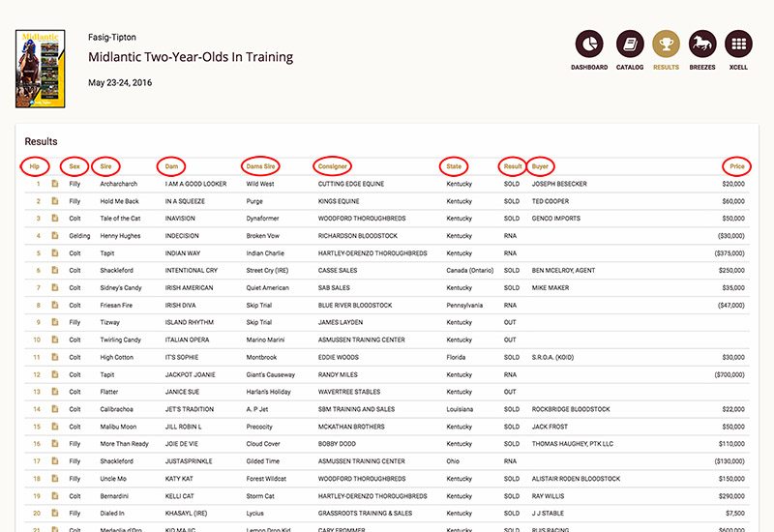
Task: Select the Results trophy icon
Action: click(666, 44)
